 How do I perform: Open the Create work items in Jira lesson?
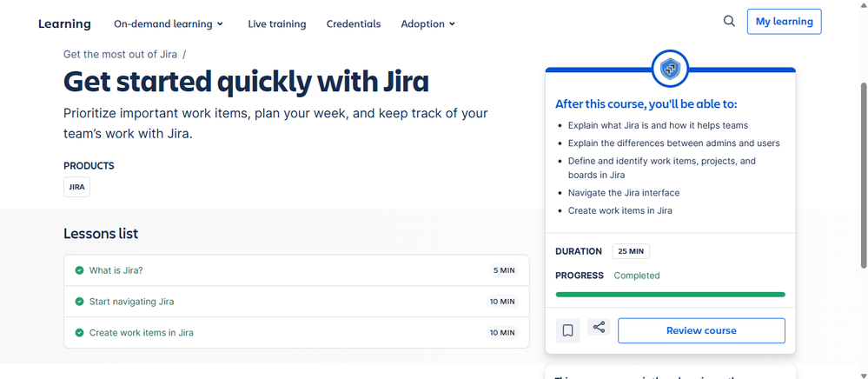[x=141, y=332]
